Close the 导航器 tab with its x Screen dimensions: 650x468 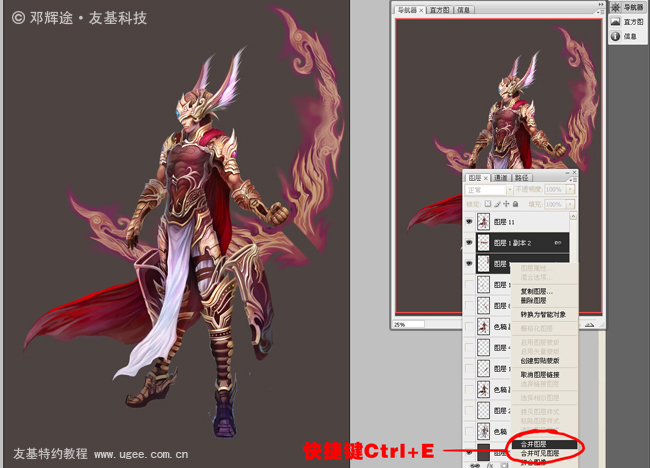point(421,10)
